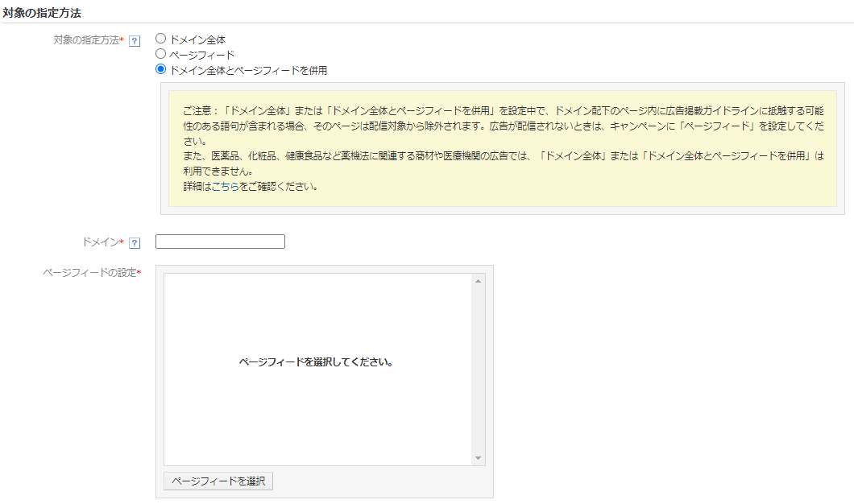Click the ページフィードを選択してください placeholder text

coord(316,362)
